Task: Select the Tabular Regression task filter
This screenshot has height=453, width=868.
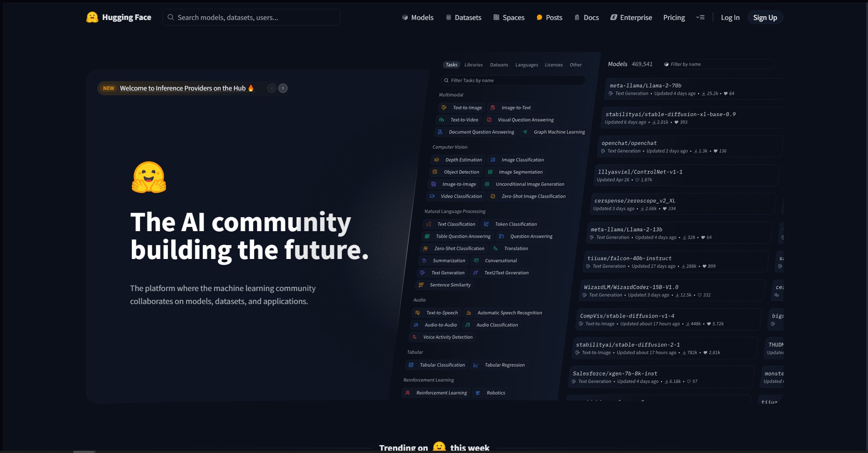Action: pos(499,365)
